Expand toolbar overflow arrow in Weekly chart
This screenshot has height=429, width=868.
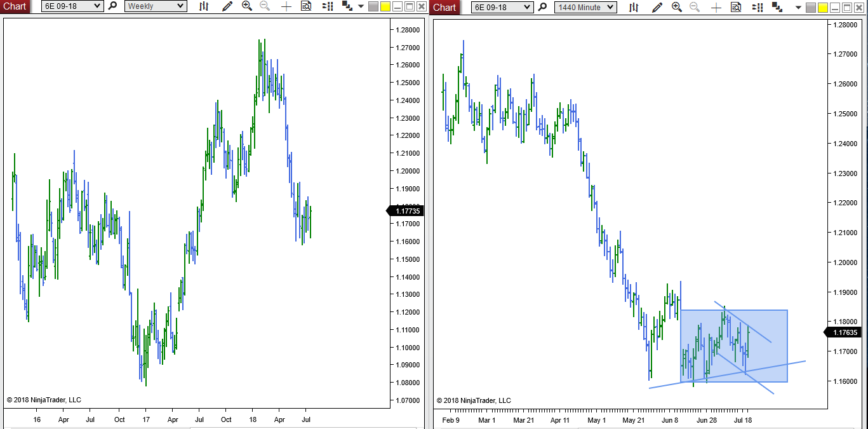click(361, 6)
